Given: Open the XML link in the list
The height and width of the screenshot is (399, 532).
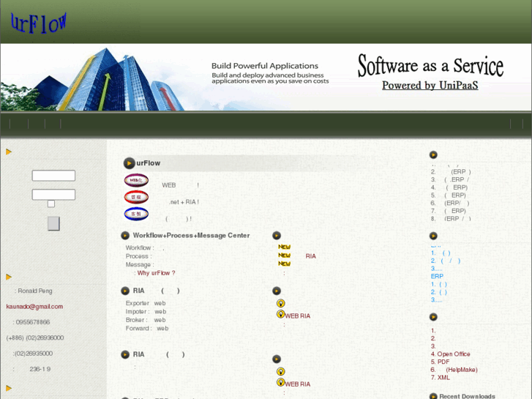Looking at the screenshot, I should coord(443,378).
